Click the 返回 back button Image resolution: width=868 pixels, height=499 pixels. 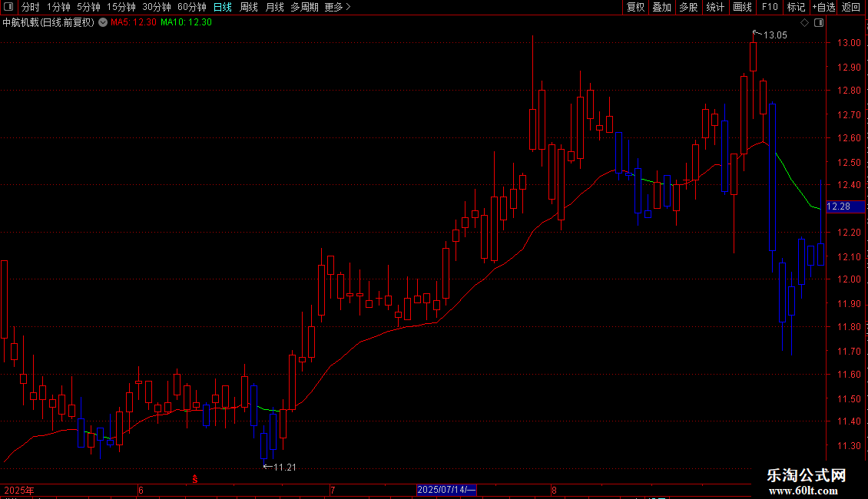click(x=851, y=7)
